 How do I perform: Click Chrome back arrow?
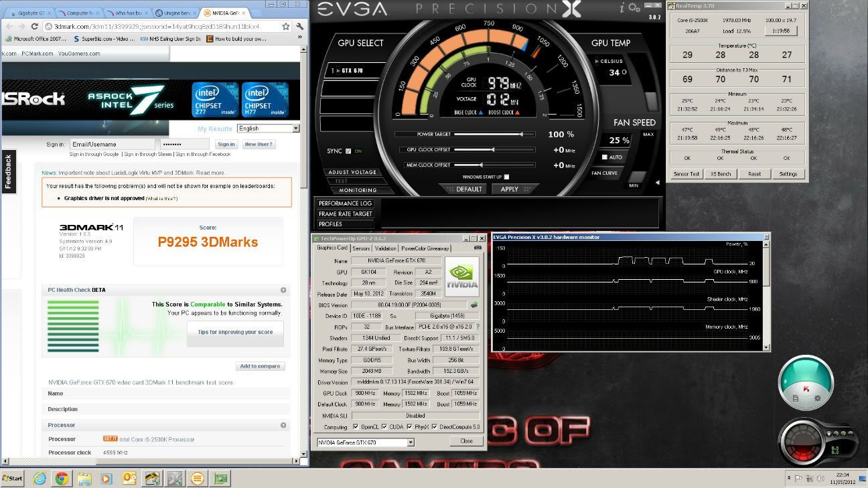[9, 26]
